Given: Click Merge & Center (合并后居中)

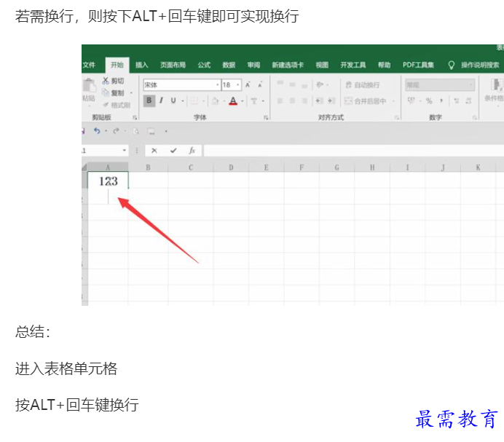Looking at the screenshot, I should tap(365, 101).
